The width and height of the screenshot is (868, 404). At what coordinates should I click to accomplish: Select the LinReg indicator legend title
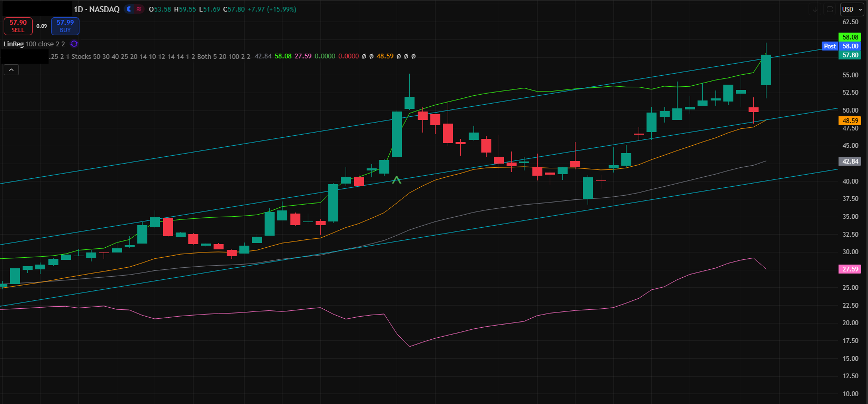14,44
